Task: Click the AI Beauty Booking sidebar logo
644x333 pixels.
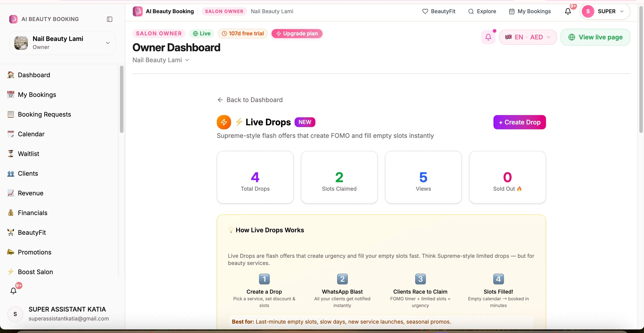Action: point(13,19)
